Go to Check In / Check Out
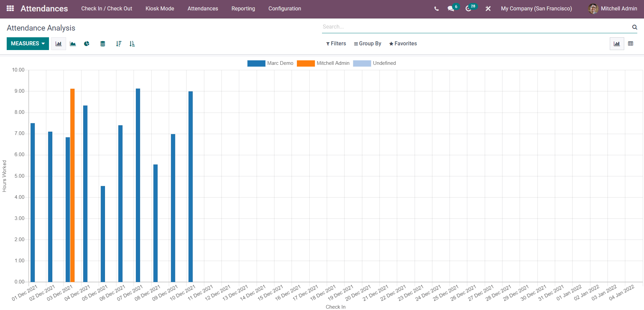 [107, 9]
